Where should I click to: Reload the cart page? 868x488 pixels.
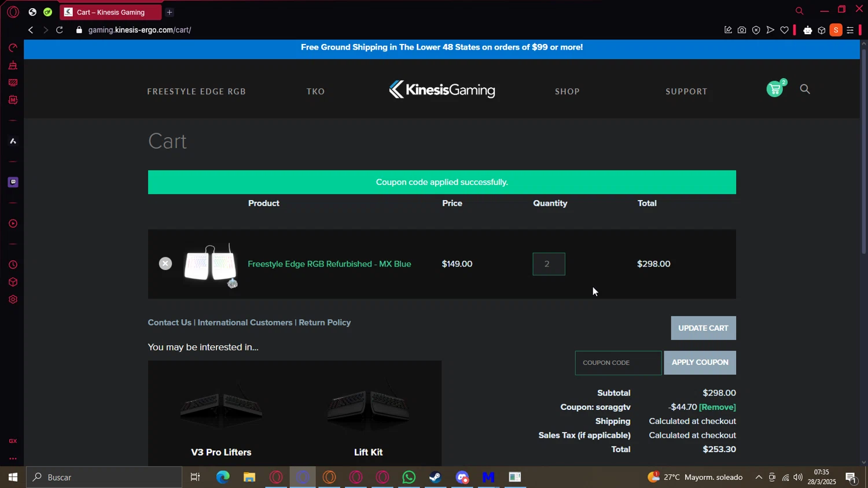(x=59, y=30)
